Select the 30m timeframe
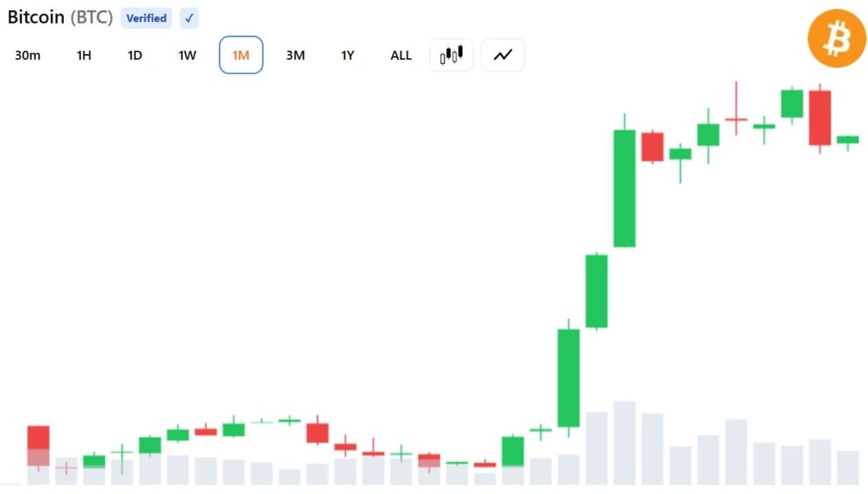The image size is (868, 494). click(28, 55)
